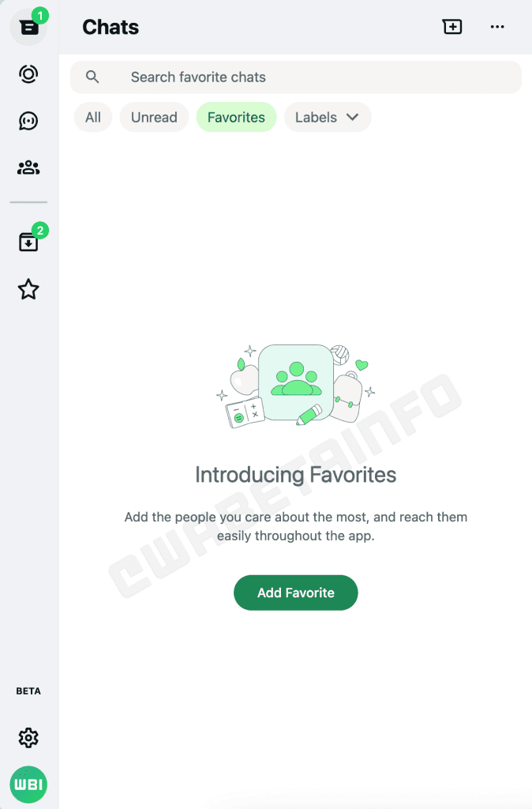Select the Unread filter chip
The width and height of the screenshot is (532, 809).
(x=154, y=117)
